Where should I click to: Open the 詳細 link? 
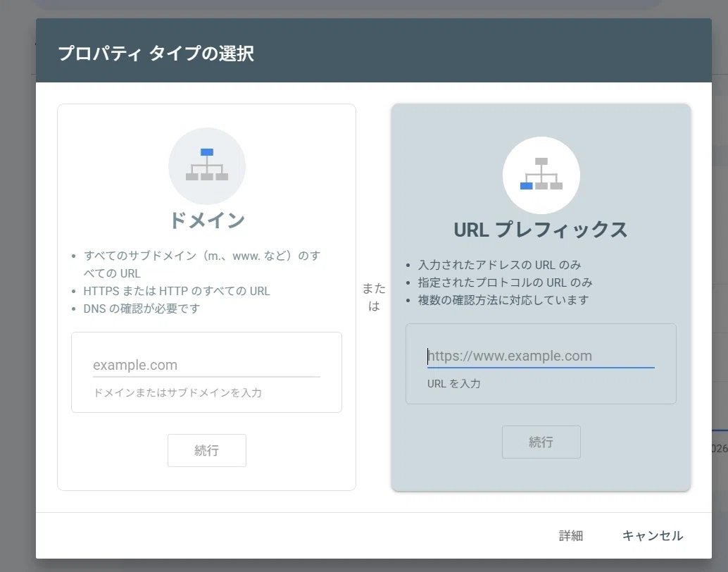tap(570, 536)
